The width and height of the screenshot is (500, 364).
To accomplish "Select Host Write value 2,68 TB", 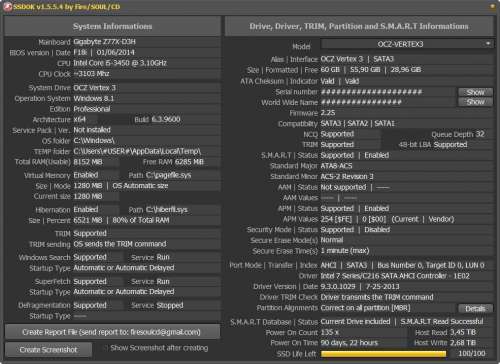I will [x=463, y=343].
